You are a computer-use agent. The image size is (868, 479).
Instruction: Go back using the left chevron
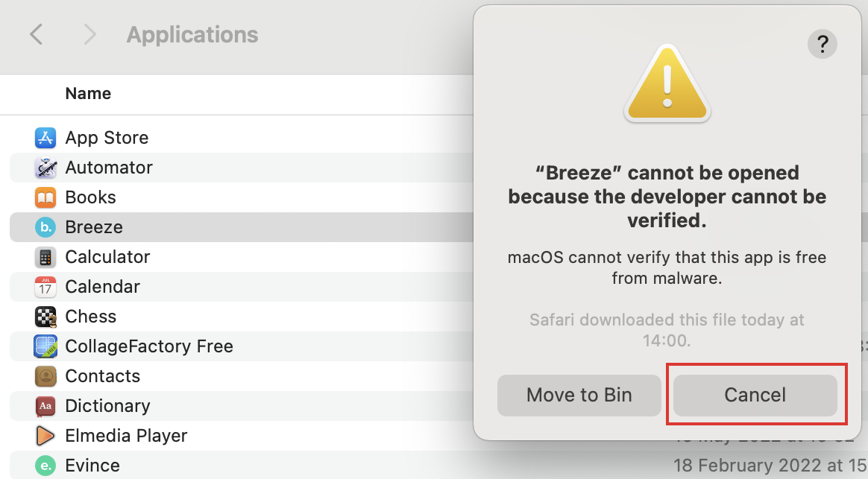point(36,34)
